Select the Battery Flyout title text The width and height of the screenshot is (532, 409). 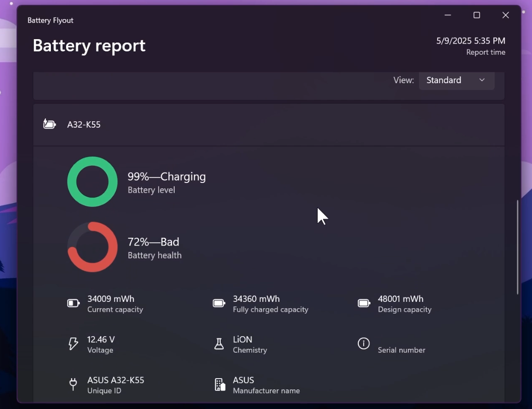(x=50, y=20)
